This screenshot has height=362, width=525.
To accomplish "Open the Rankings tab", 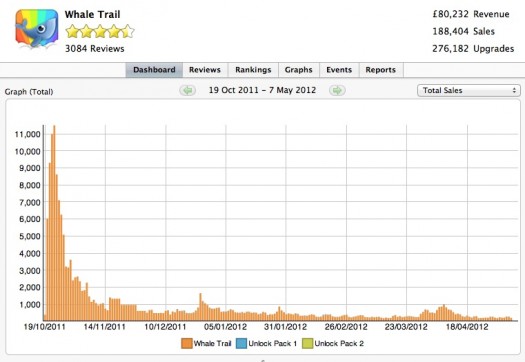I will point(253,70).
